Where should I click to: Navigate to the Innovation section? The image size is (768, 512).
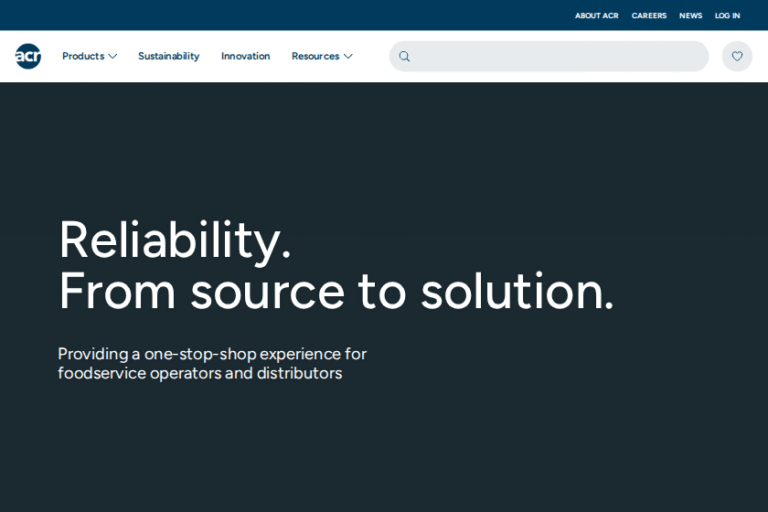[245, 56]
